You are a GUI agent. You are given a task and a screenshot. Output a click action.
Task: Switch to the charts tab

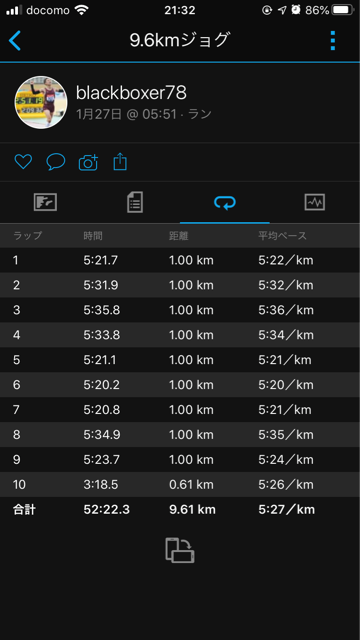[x=315, y=202]
